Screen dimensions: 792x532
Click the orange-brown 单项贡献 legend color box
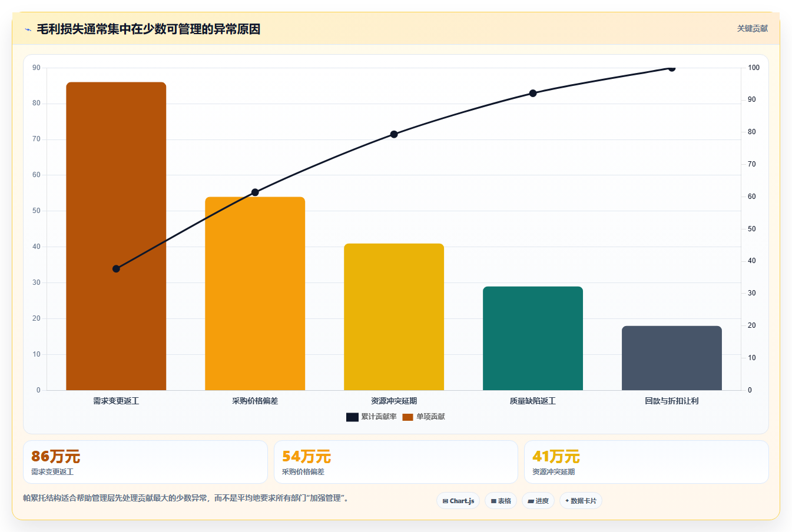408,417
